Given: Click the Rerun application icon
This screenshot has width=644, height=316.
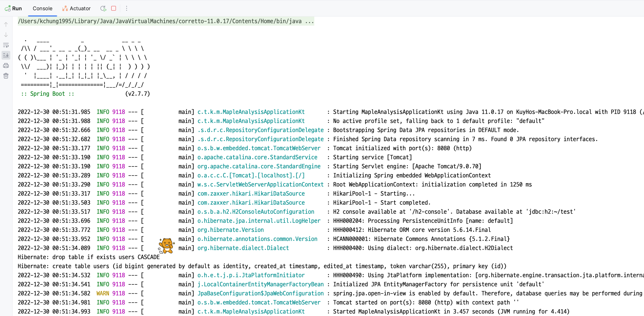Looking at the screenshot, I should click(103, 9).
